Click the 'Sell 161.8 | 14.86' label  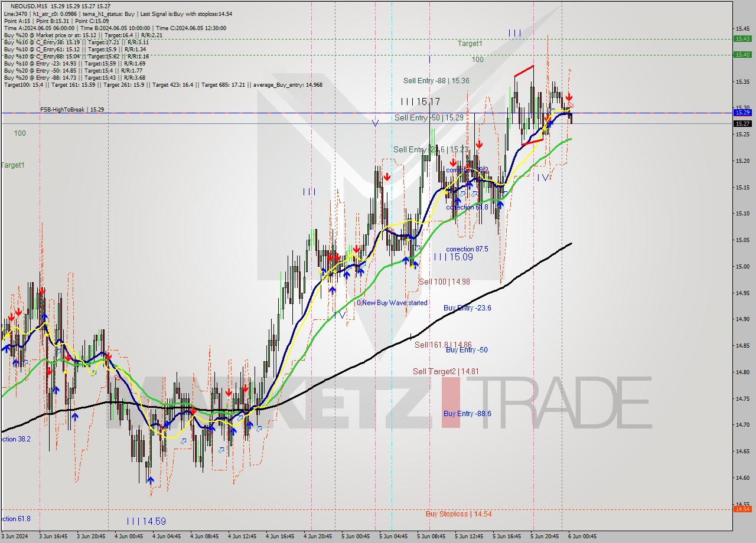click(442, 345)
